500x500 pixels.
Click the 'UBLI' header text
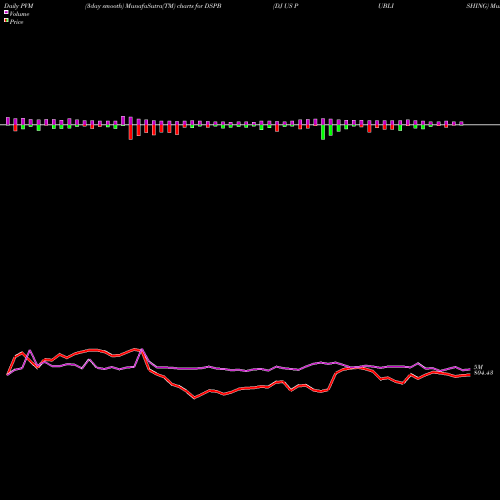(386, 6)
